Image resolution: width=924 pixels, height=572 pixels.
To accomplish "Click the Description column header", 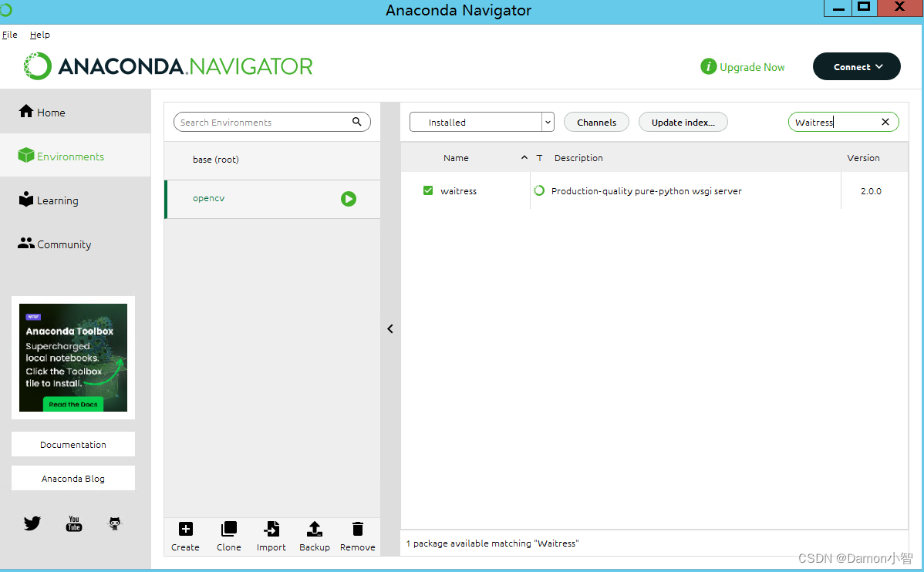I will pyautogui.click(x=578, y=158).
